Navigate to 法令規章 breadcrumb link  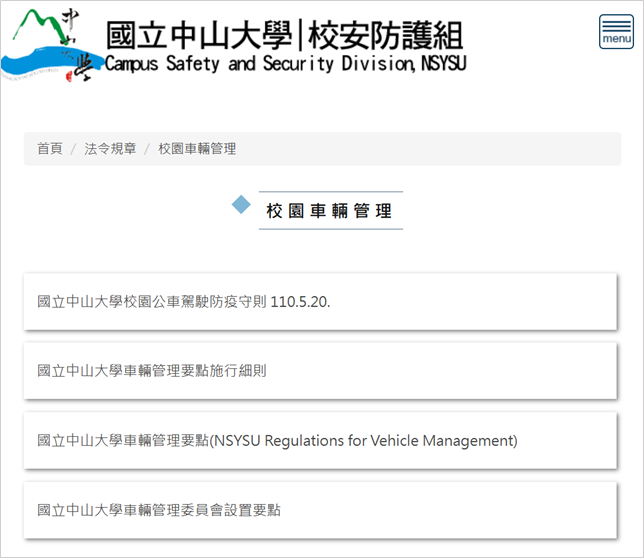(110, 149)
